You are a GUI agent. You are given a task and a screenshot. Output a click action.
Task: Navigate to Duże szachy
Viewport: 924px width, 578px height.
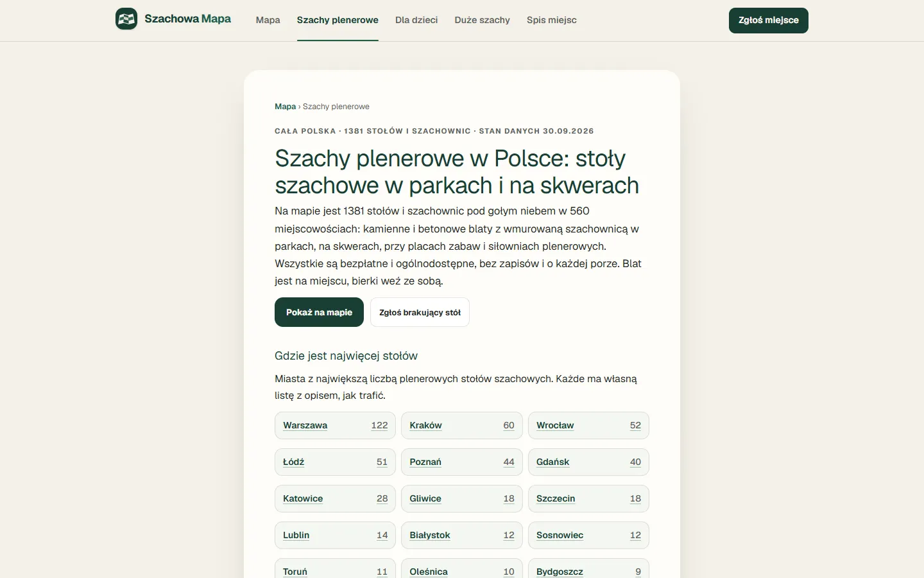click(x=482, y=20)
